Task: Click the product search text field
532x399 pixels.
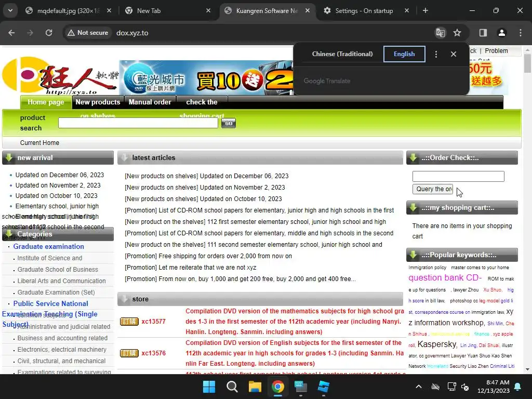Action: pos(138,123)
